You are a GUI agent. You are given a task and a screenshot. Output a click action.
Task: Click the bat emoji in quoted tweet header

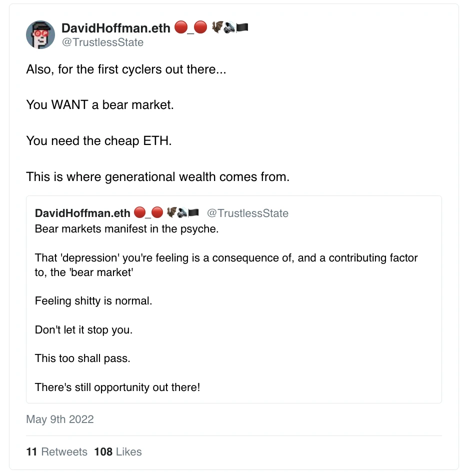pos(172,212)
